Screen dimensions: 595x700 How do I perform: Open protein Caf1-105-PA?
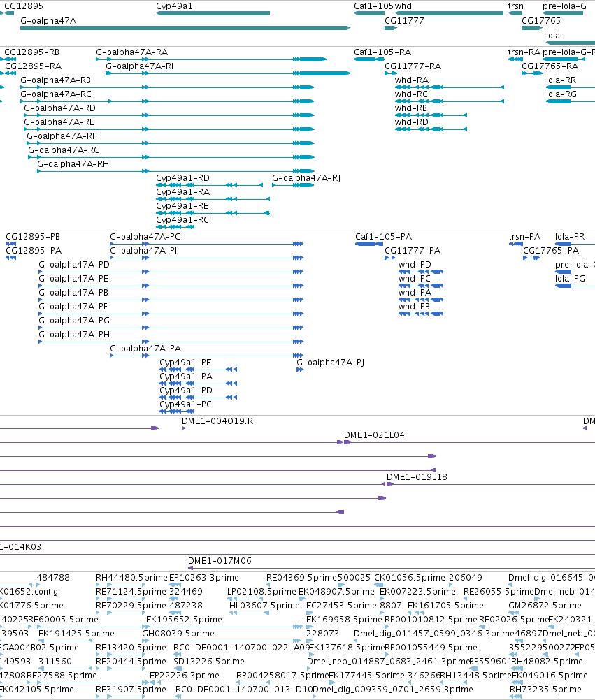pyautogui.click(x=384, y=237)
